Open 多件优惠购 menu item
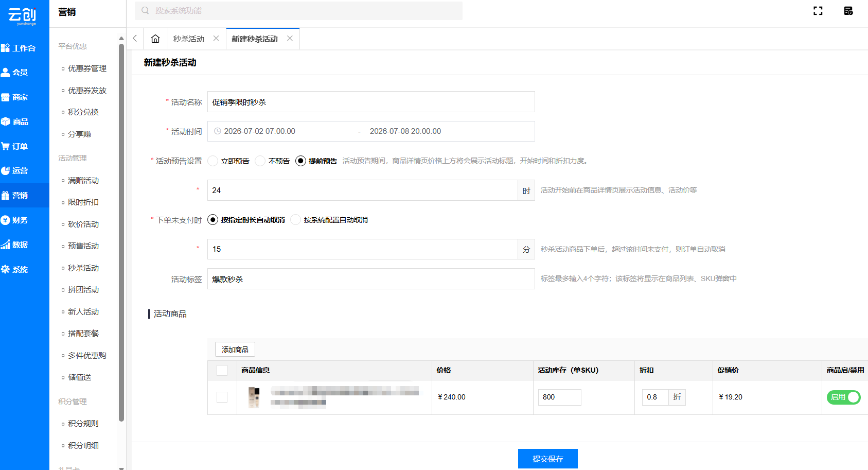 pyautogui.click(x=87, y=356)
